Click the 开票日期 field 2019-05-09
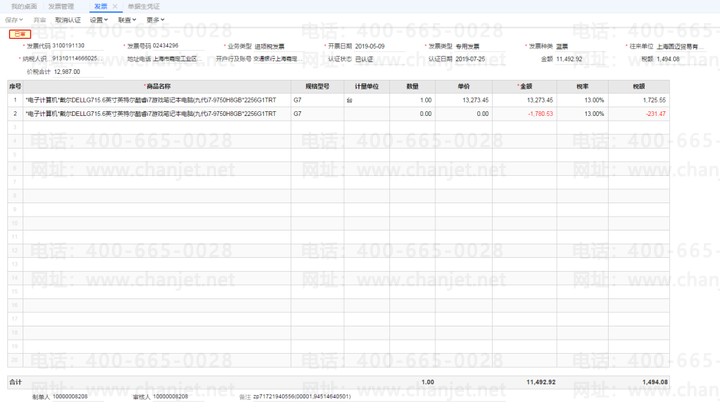Viewport: 720px width, 413px height. coord(380,46)
